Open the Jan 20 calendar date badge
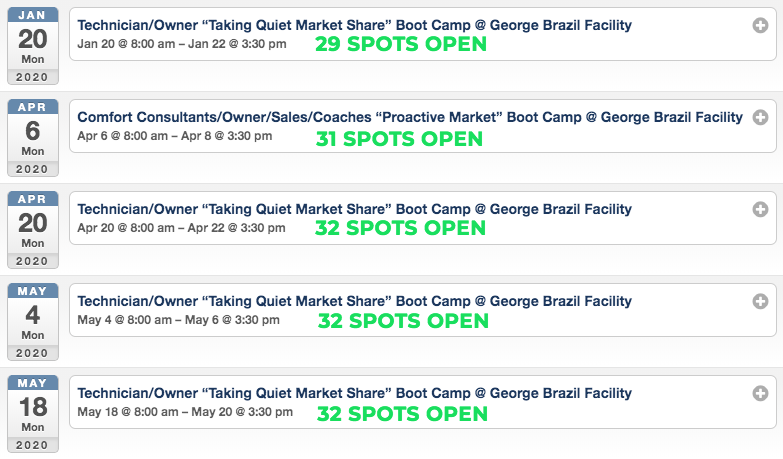This screenshot has height=459, width=783. coord(32,46)
